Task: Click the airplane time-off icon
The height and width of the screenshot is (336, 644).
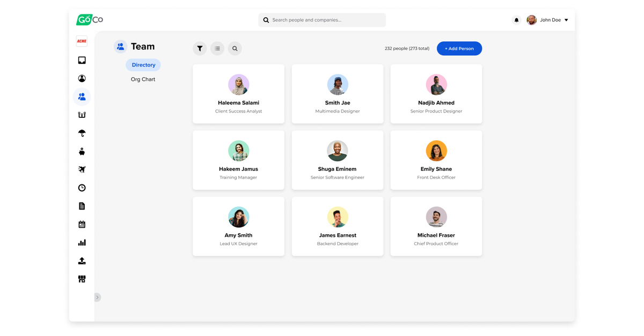Action: [82, 169]
